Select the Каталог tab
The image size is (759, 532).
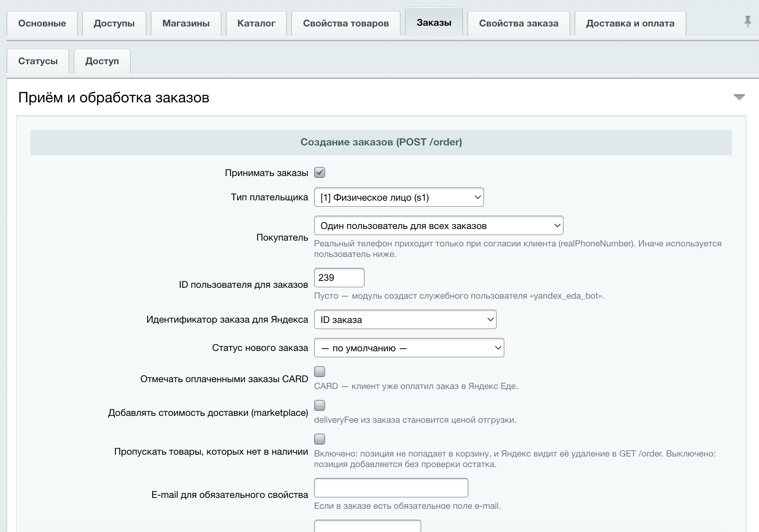[x=256, y=23]
